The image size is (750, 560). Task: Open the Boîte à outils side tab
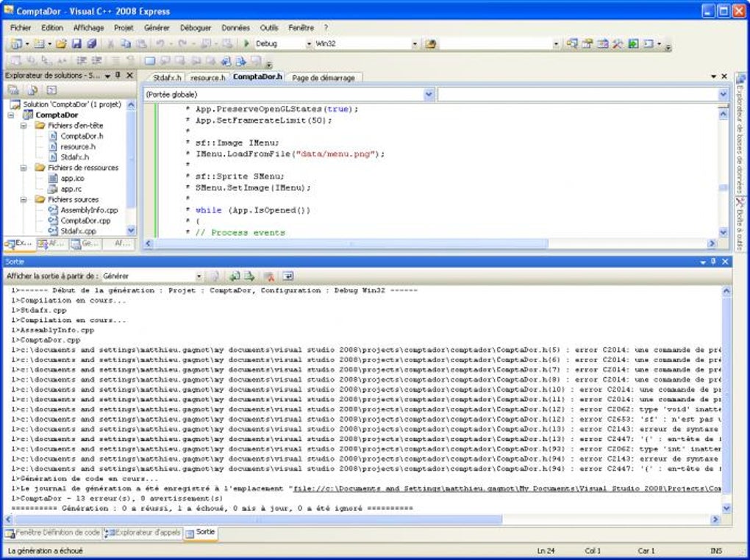tap(740, 223)
